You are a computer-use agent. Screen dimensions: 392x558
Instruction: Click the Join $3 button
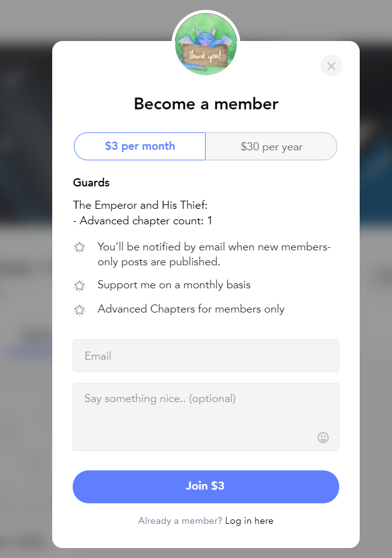(206, 487)
